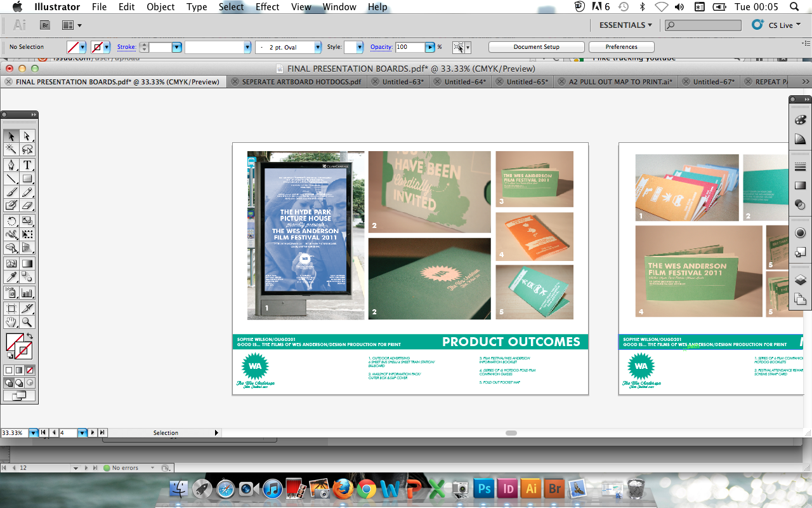Enable Draw Inside mode
This screenshot has height=508, width=812.
pyautogui.click(x=30, y=383)
